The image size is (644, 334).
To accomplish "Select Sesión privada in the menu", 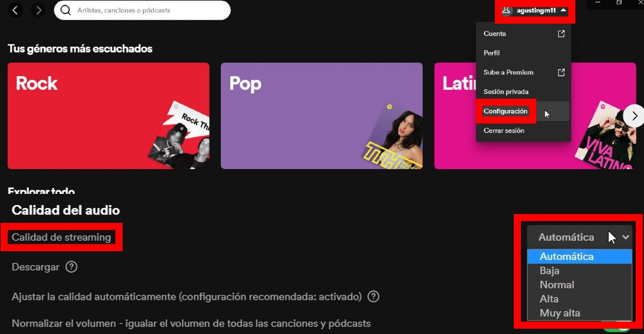I will point(505,92).
